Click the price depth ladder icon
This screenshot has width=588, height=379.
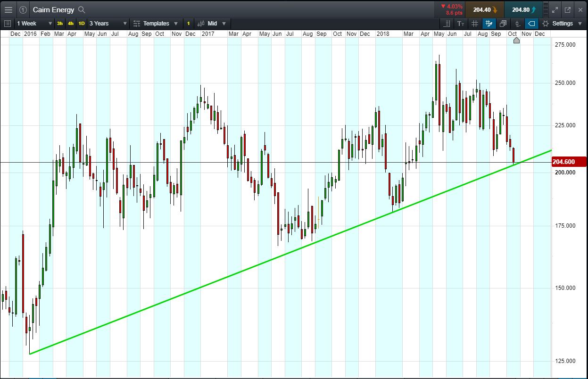546,9
